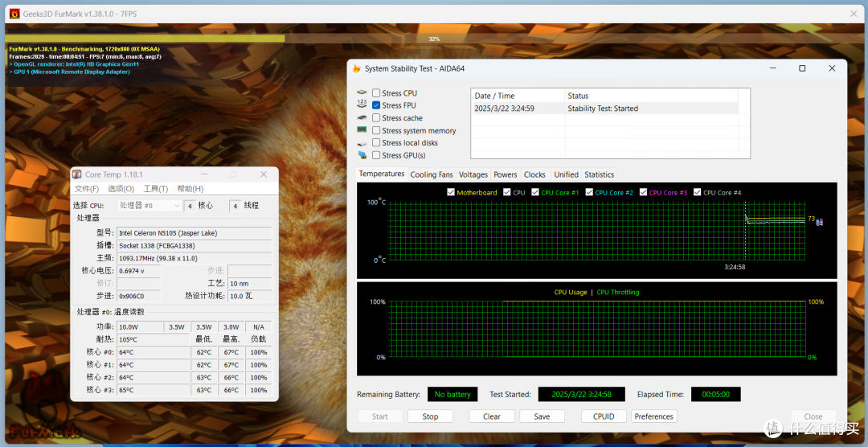Switch to the Cooling Fans tab

[x=432, y=174]
